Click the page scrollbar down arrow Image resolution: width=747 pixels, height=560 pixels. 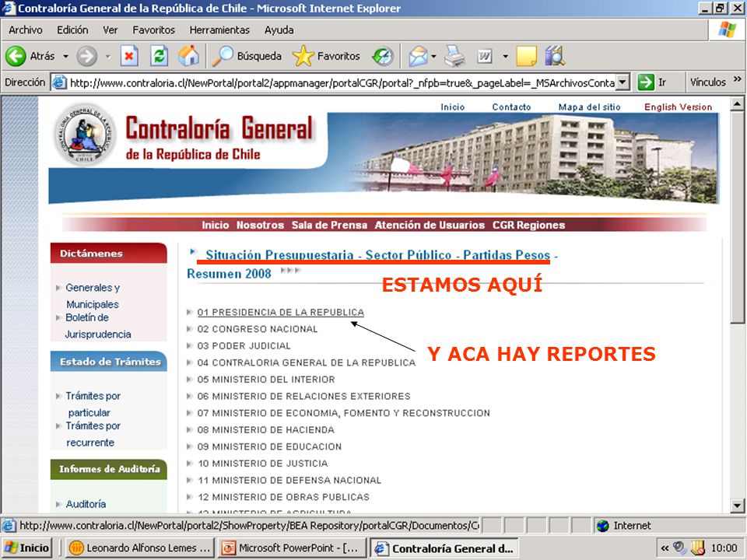[x=737, y=506]
